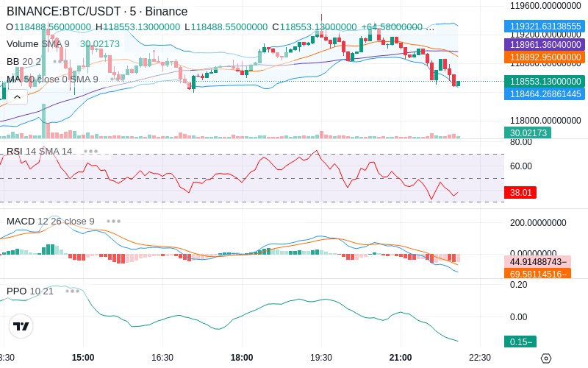
Task: Click the 0.20 PPO axis tick
Action: (519, 285)
